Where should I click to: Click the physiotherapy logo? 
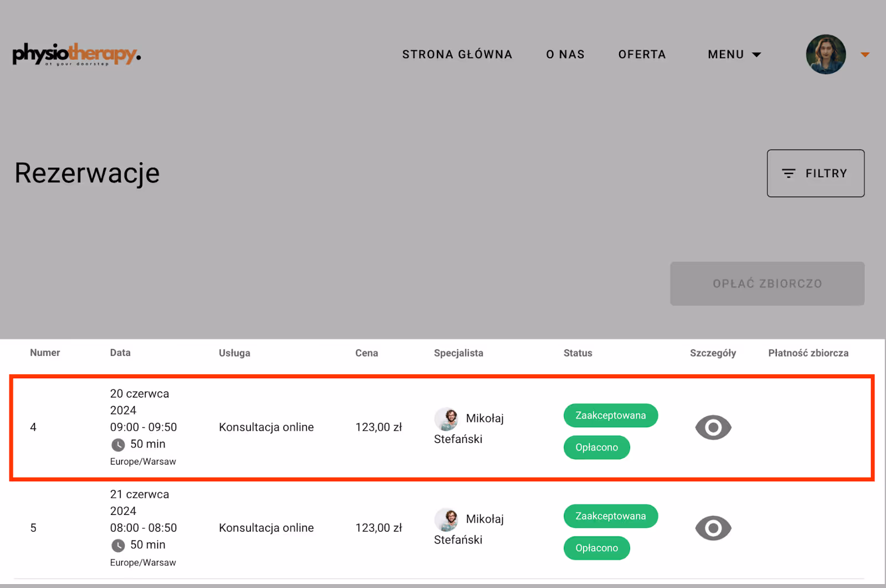76,54
